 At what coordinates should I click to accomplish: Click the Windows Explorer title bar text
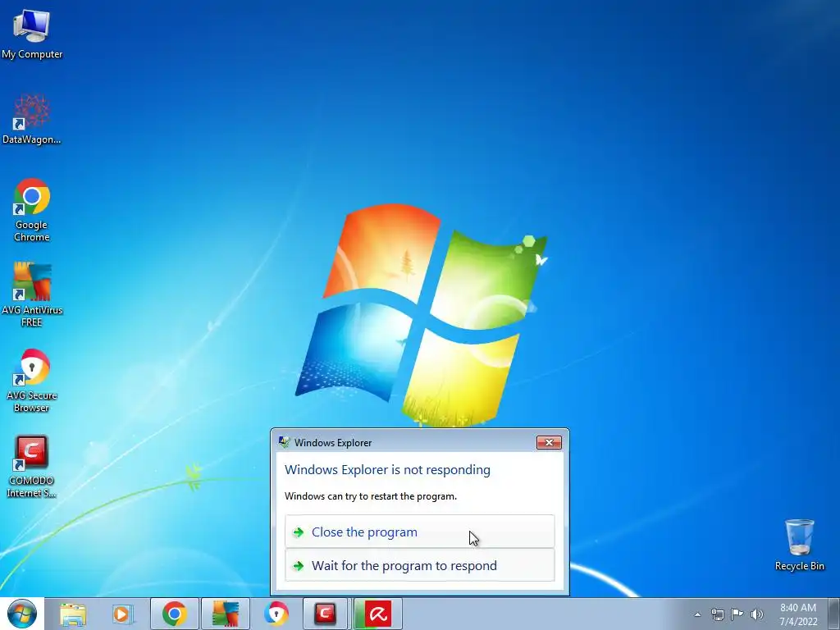333,442
